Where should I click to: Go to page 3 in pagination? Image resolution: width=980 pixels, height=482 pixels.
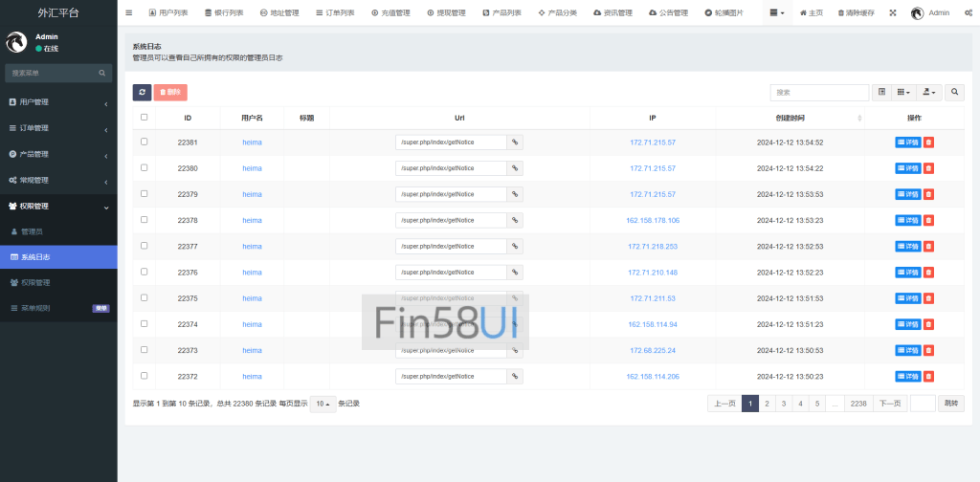click(784, 404)
